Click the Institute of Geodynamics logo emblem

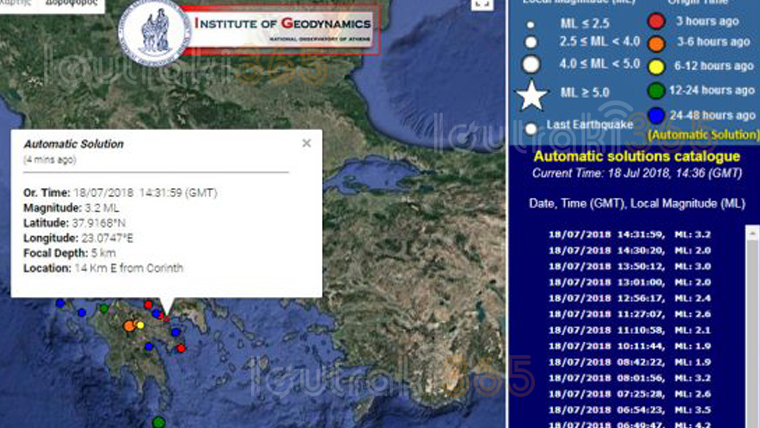155,33
